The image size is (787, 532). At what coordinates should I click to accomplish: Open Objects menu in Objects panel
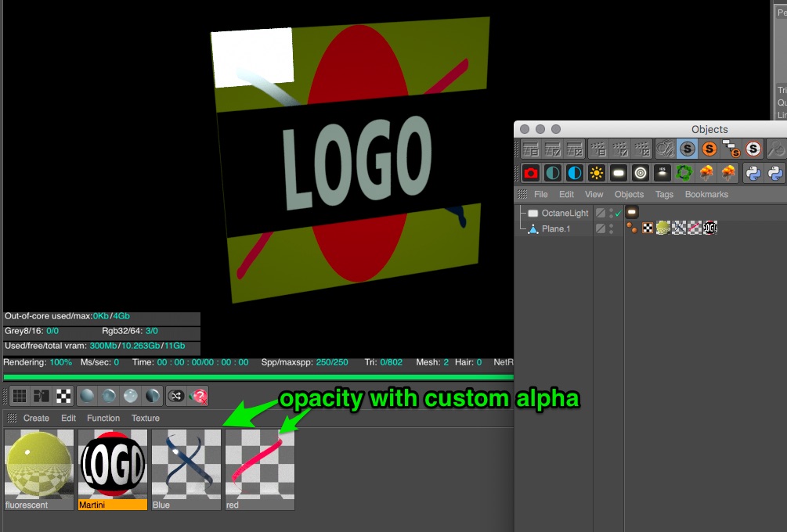point(629,195)
